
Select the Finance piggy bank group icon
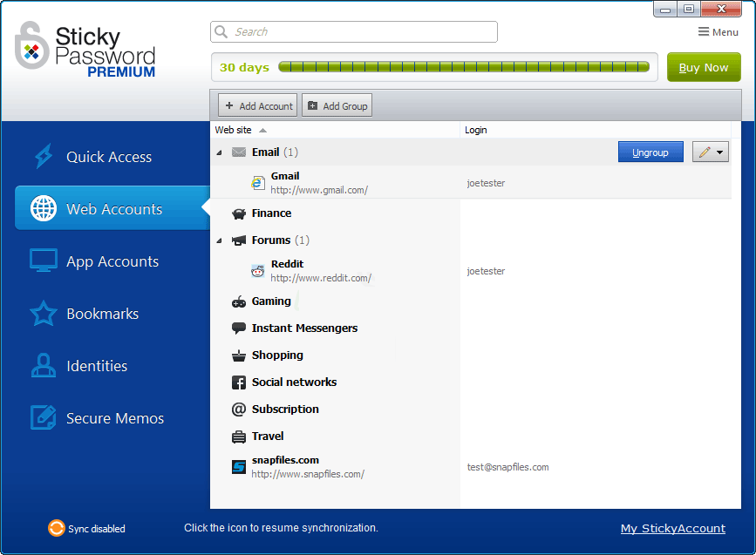(238, 213)
